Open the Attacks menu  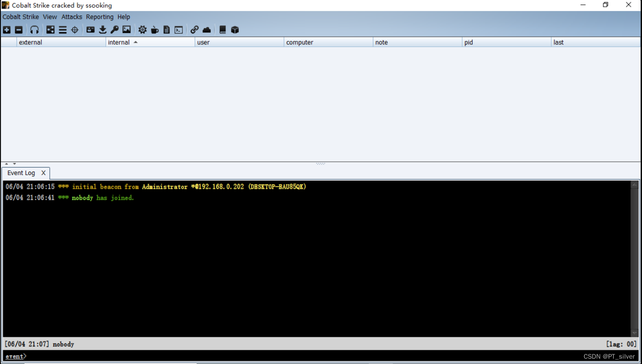(x=72, y=17)
